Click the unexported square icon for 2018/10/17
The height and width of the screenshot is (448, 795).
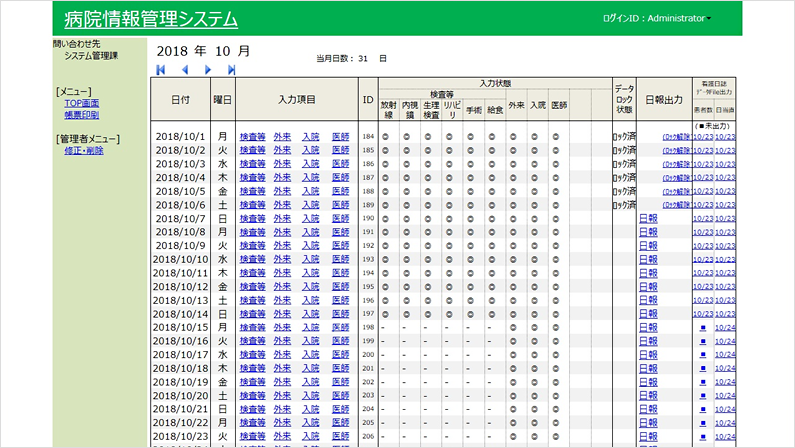(703, 355)
